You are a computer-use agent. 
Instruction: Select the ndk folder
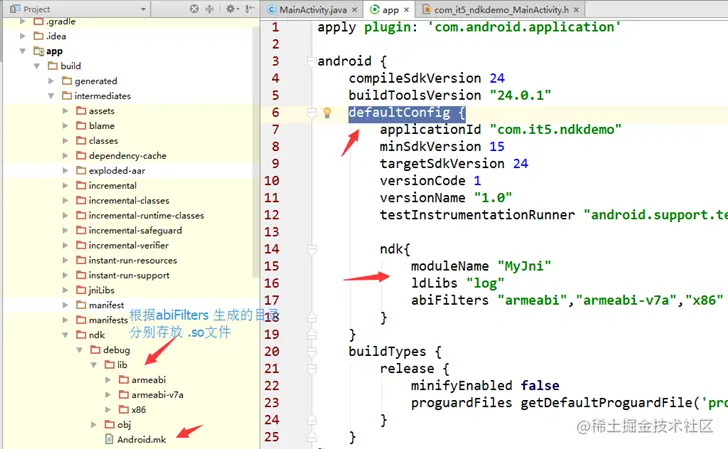tap(91, 335)
